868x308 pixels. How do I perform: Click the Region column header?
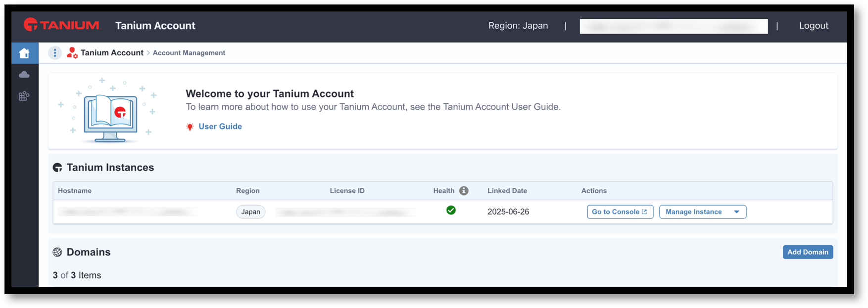pyautogui.click(x=248, y=191)
